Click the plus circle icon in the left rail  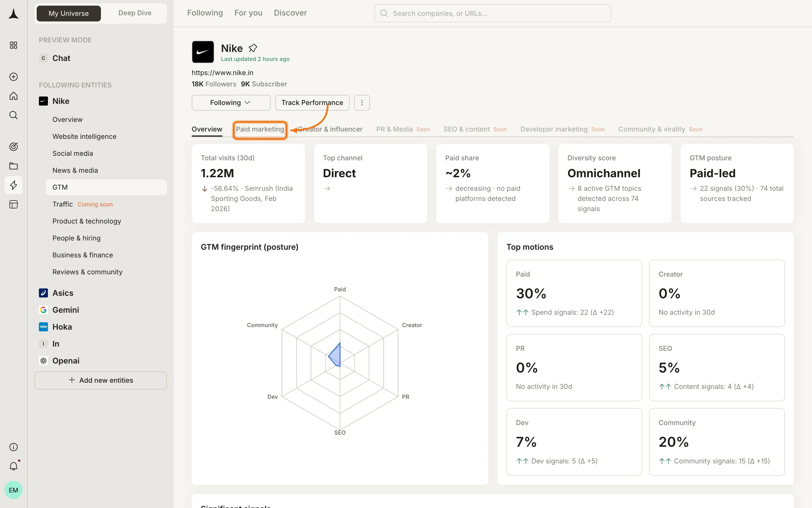pos(14,76)
